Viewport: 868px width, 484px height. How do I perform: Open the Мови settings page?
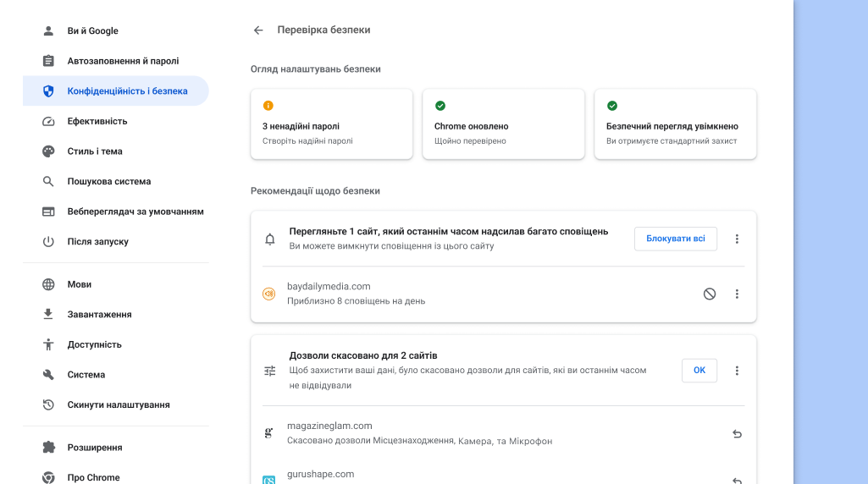click(116, 284)
